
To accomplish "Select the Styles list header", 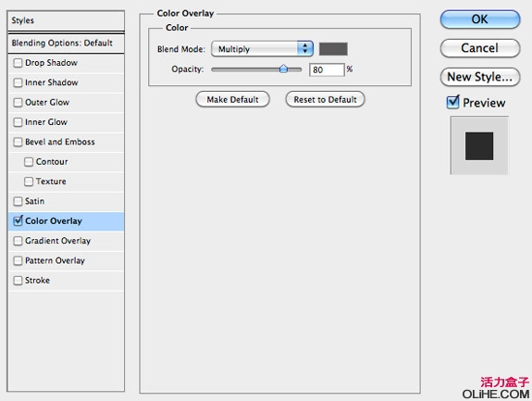I will tap(66, 20).
